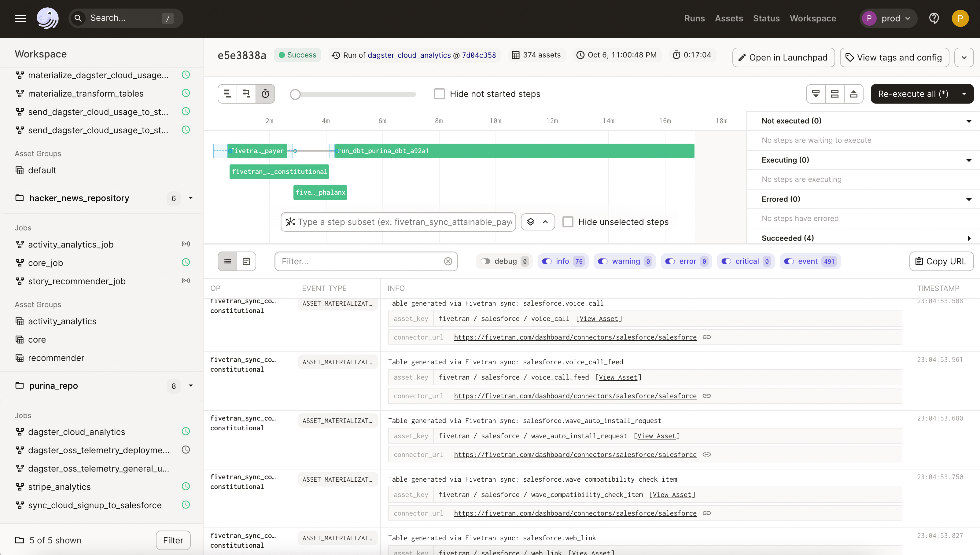Click Re-execute all (*) button
The width and height of the screenshot is (980, 555).
pos(912,94)
